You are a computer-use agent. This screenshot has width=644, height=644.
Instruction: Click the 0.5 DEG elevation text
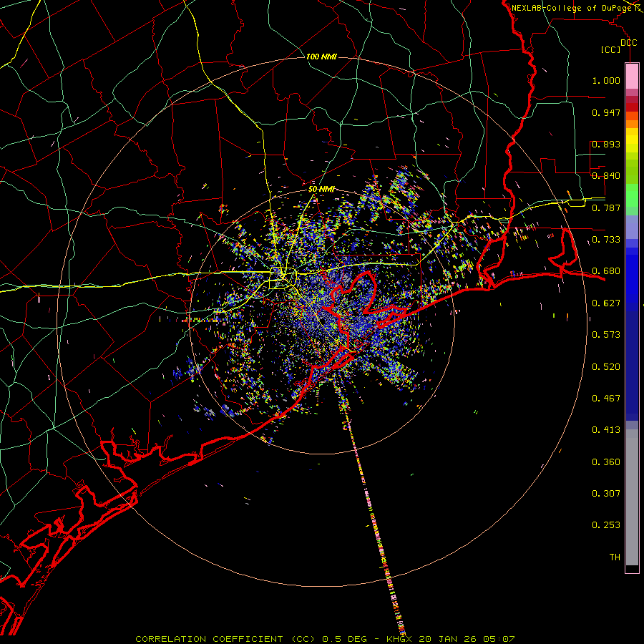[x=345, y=639]
